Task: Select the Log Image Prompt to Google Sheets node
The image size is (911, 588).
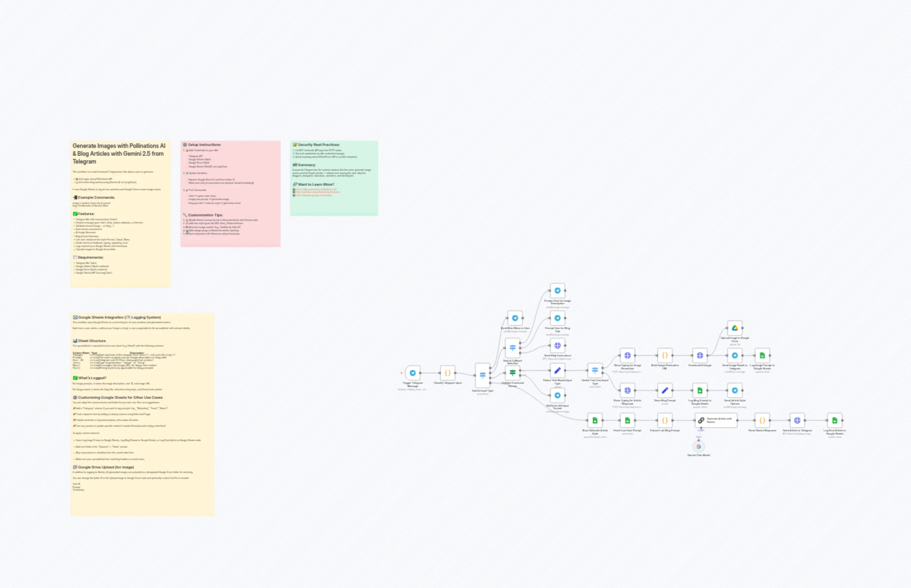Action: [763, 355]
